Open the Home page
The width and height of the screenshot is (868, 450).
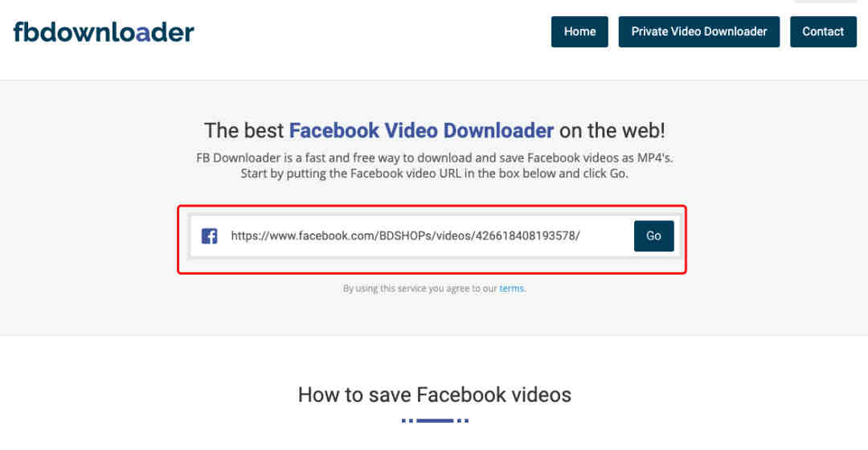579,31
